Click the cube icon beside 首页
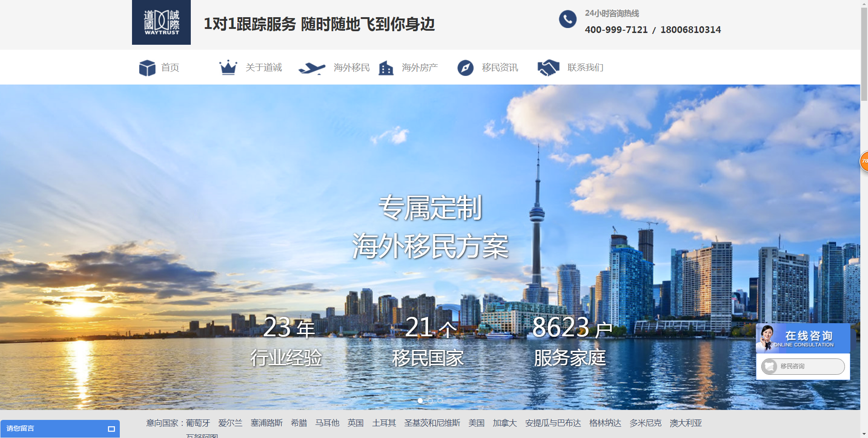 click(x=147, y=68)
